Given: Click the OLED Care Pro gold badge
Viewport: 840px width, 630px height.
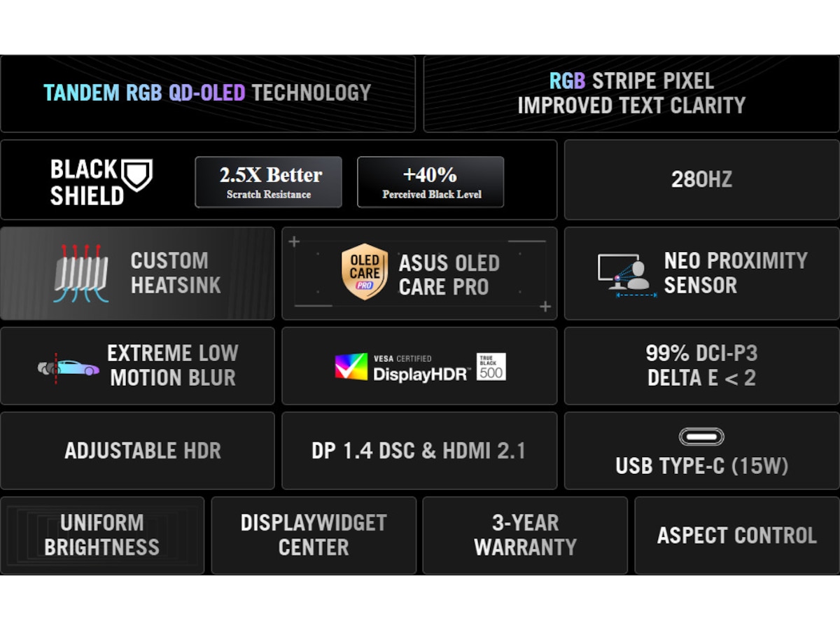Looking at the screenshot, I should point(365,272).
